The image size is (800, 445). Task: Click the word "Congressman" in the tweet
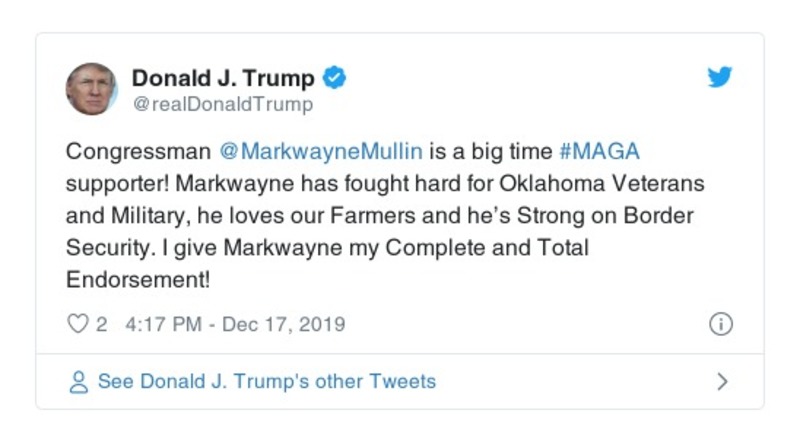point(138,152)
